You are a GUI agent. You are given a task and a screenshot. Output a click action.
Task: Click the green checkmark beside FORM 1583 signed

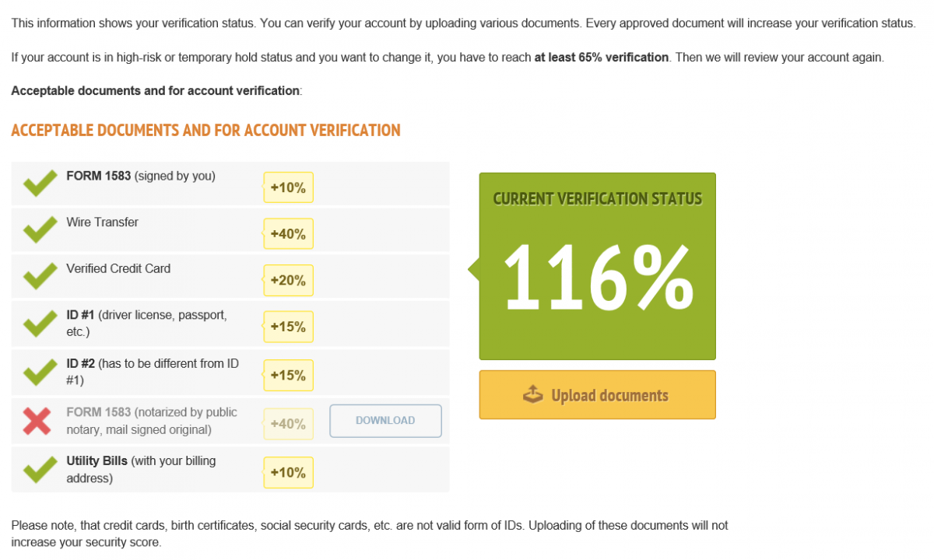tap(39, 184)
